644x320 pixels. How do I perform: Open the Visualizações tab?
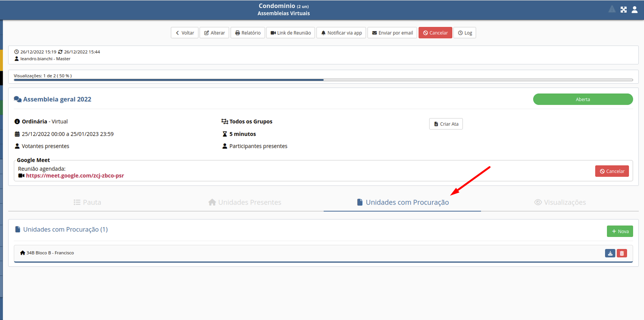(559, 202)
